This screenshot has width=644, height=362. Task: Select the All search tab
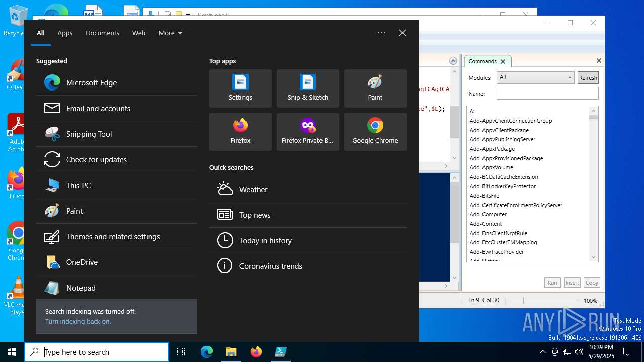[41, 33]
